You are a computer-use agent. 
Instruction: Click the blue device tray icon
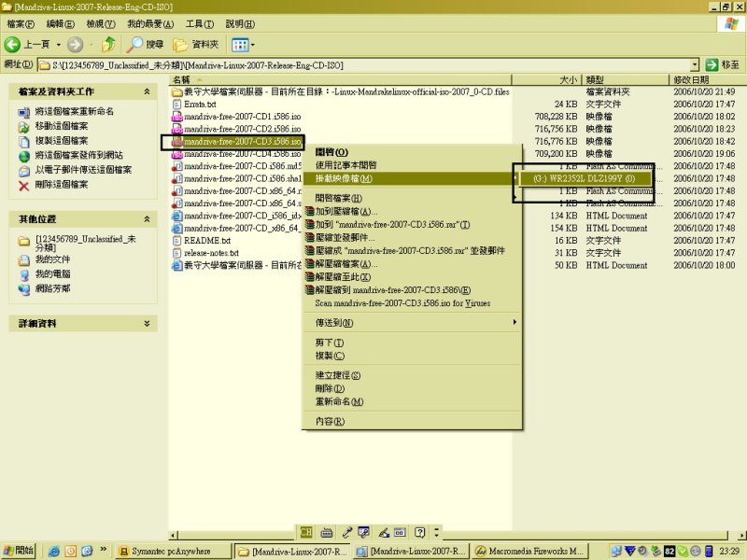[709, 551]
